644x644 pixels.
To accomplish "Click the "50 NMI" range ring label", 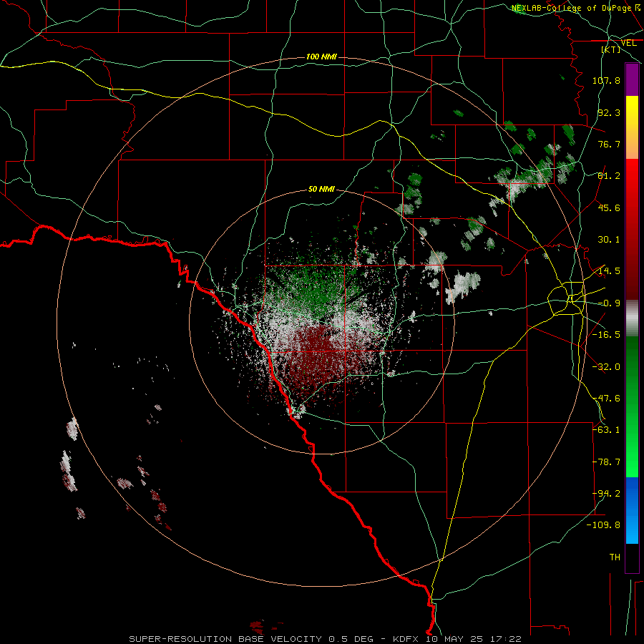I will (x=321, y=190).
